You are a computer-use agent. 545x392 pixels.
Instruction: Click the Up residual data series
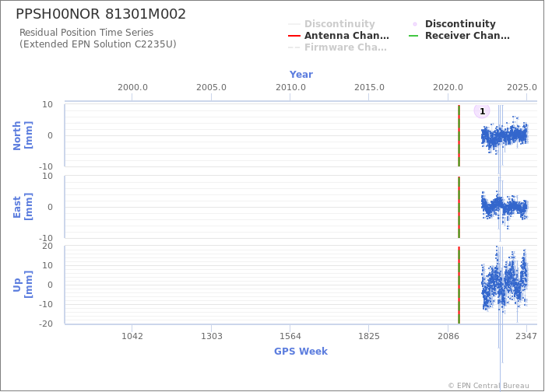[x=505, y=283]
